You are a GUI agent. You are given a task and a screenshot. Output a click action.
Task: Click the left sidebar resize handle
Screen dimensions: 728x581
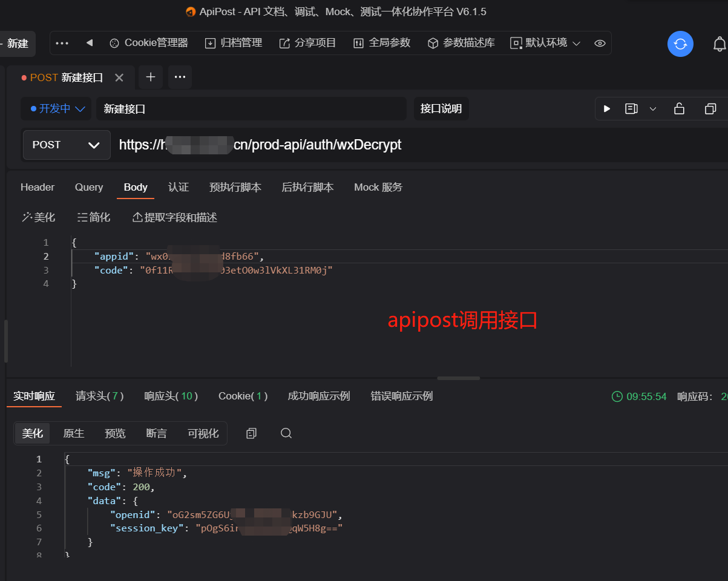[6, 342]
